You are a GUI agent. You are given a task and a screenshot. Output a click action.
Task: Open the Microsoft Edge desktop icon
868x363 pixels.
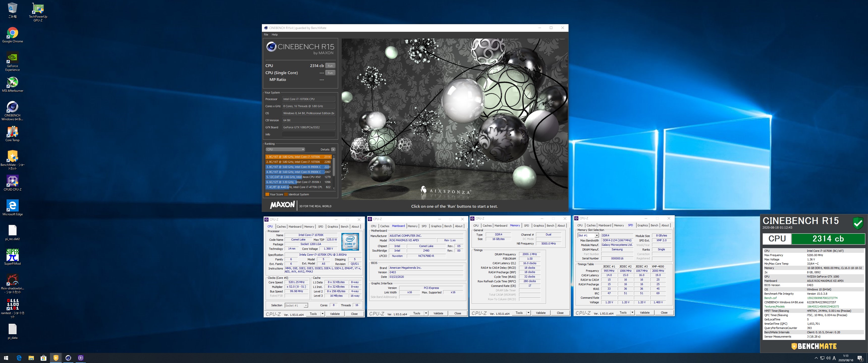pos(12,208)
